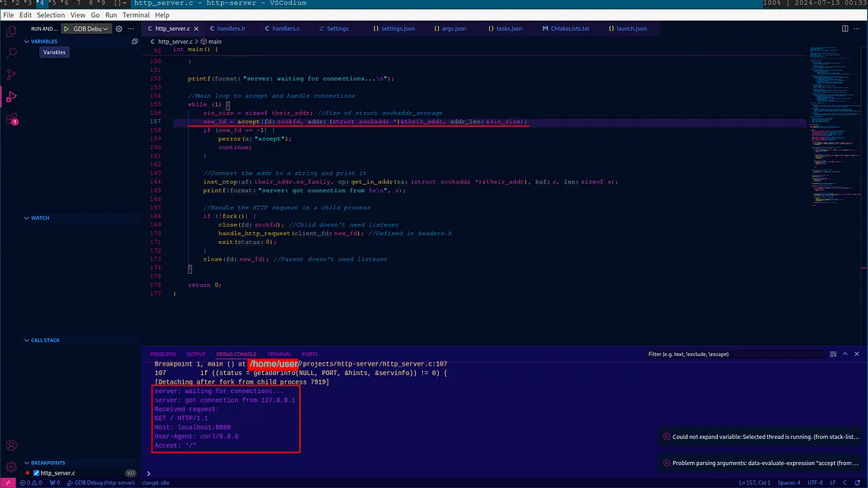868x488 pixels.
Task: Switch to the handlers.c tab
Action: pos(282,28)
